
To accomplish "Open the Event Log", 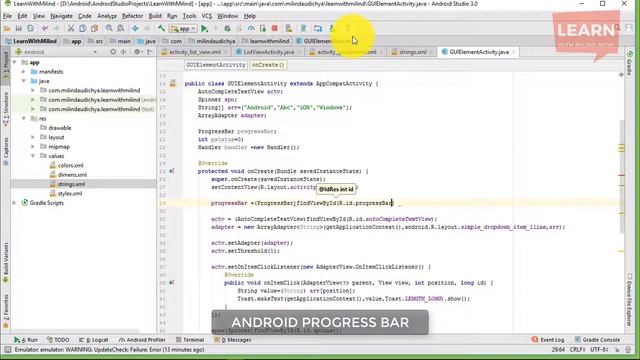I will coord(548,340).
